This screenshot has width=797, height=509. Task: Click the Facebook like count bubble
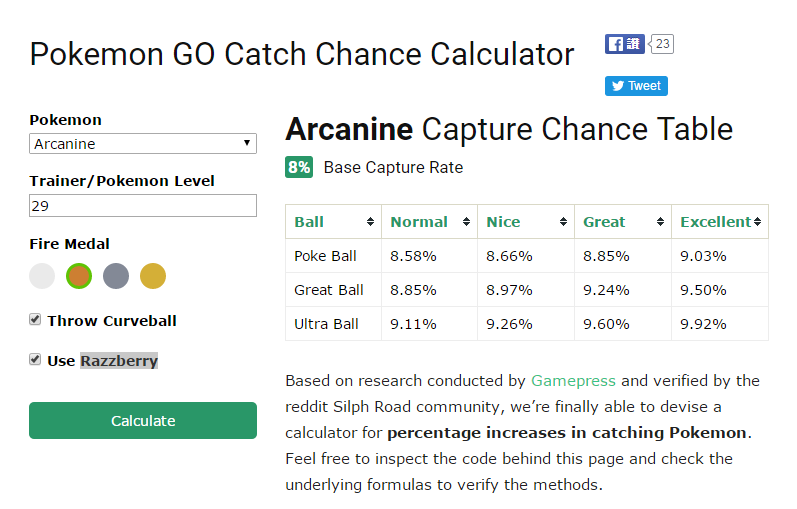663,44
